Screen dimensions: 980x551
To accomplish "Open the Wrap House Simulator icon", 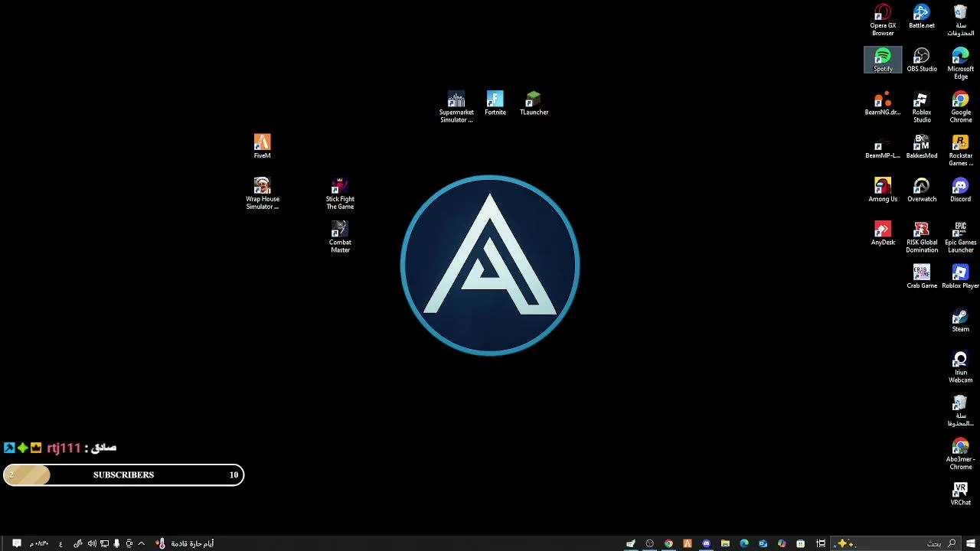I will coord(262,194).
